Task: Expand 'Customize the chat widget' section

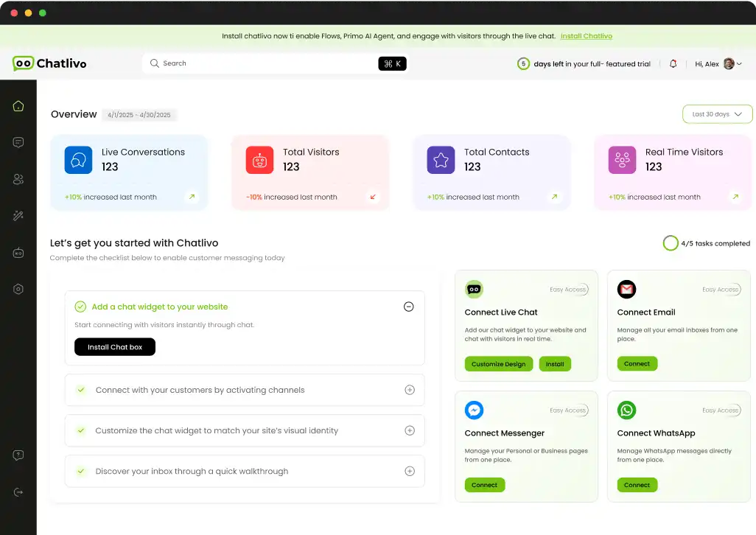Action: (x=410, y=430)
